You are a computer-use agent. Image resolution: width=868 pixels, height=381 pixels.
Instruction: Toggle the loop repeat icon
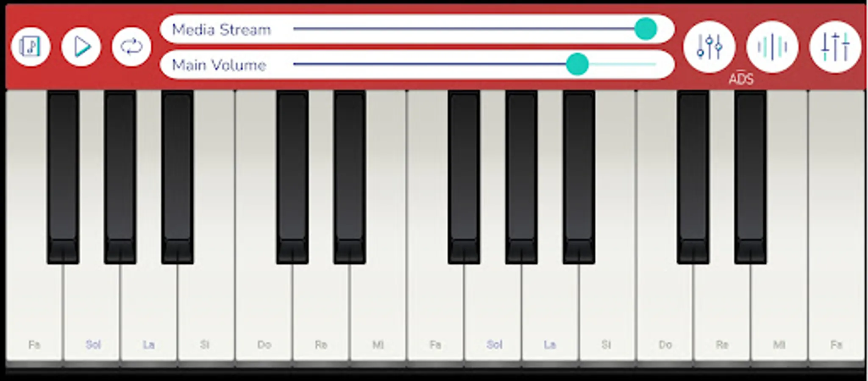[131, 47]
